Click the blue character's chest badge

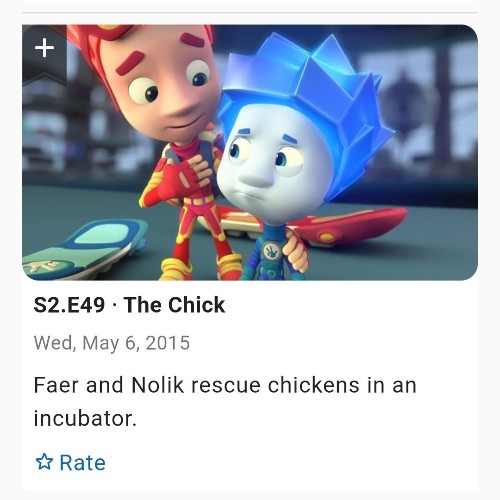[271, 251]
